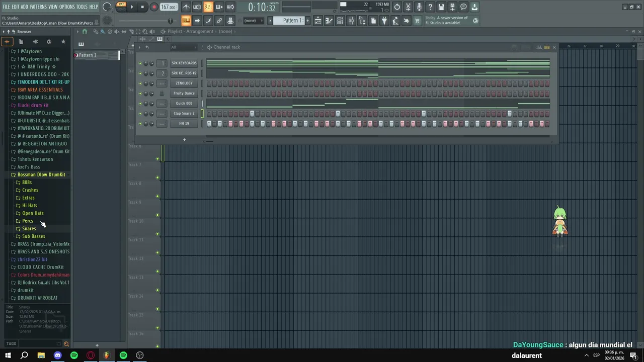Mute the Fruity Dance channel green light
Viewport: 644px width, 362px height.
click(140, 94)
